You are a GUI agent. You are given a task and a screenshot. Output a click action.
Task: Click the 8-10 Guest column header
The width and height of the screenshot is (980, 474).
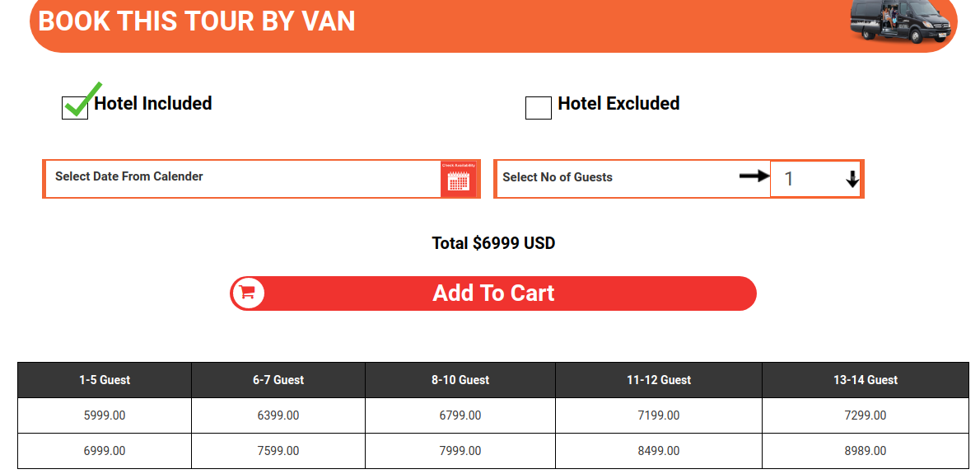[460, 380]
